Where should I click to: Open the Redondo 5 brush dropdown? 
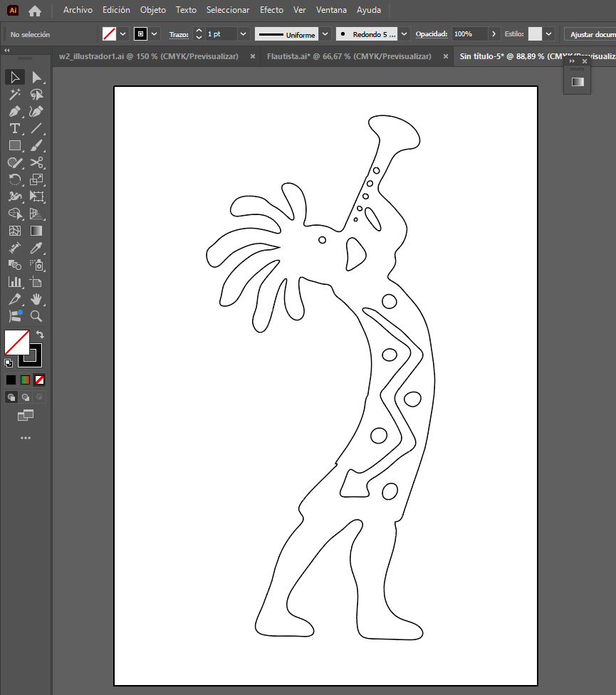click(x=403, y=33)
